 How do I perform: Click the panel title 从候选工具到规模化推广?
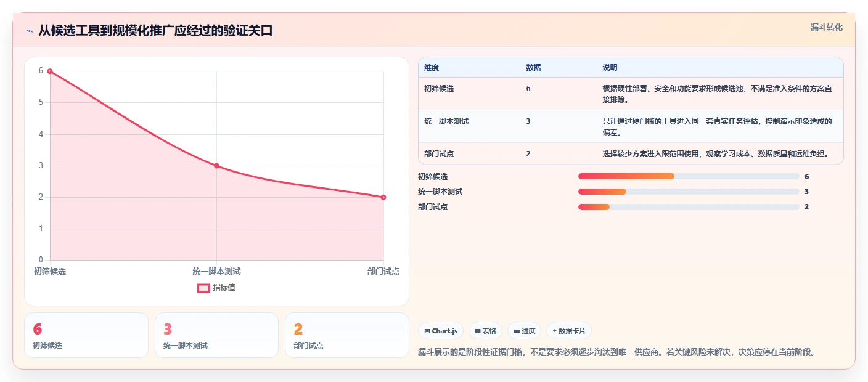(x=155, y=31)
